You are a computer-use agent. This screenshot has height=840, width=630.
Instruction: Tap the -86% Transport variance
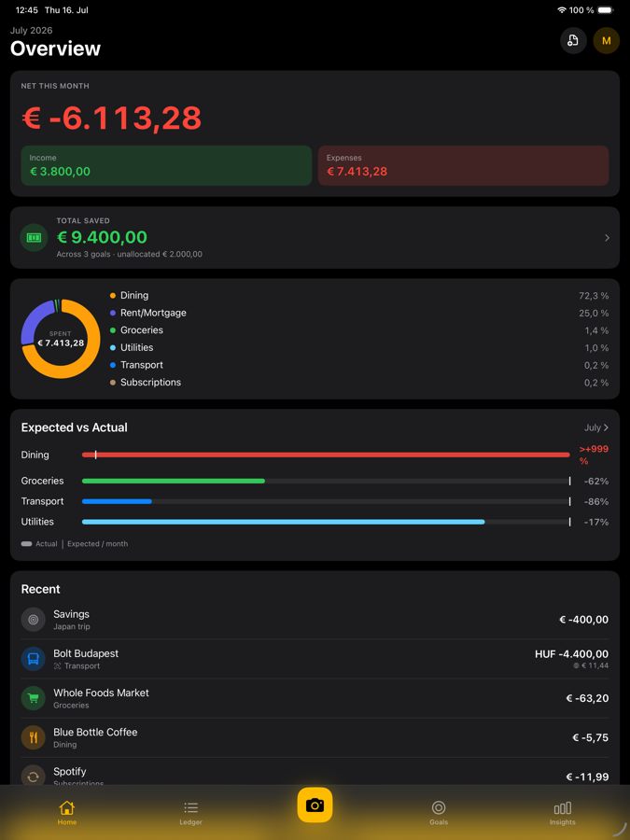tap(595, 501)
